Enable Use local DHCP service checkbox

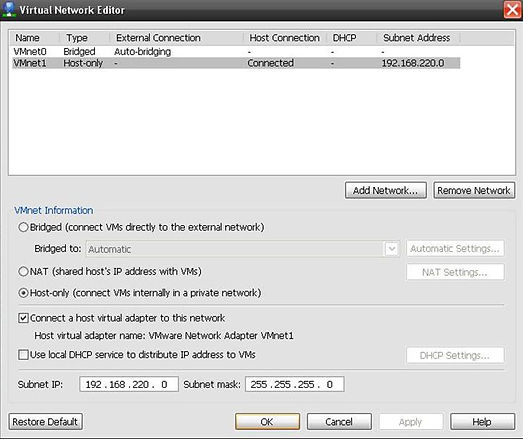click(x=23, y=355)
